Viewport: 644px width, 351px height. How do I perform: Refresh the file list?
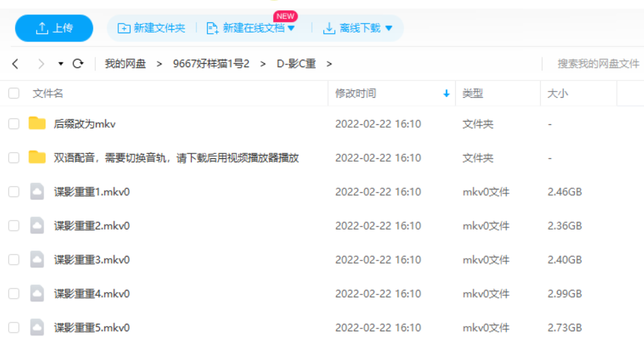[78, 64]
